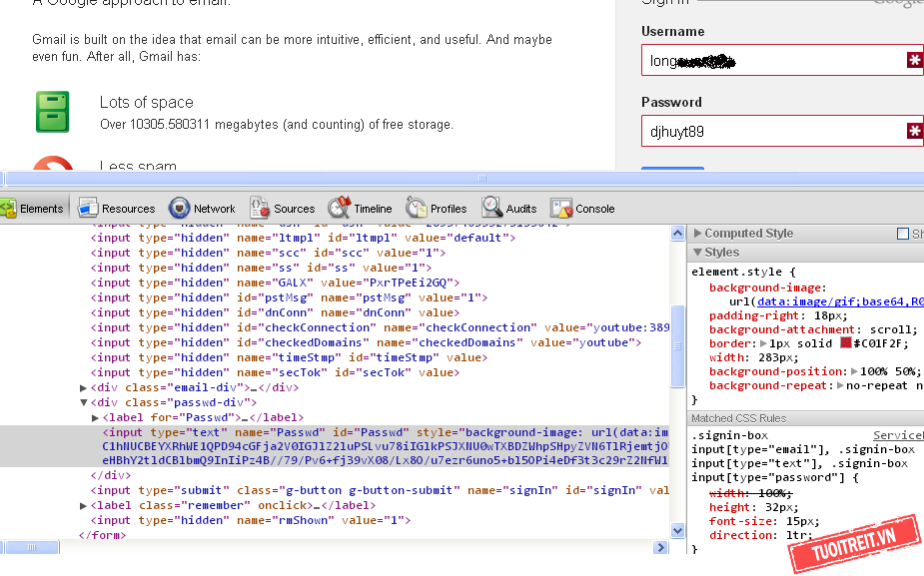
Task: Click the Audits magnifier icon
Action: pyautogui.click(x=492, y=208)
